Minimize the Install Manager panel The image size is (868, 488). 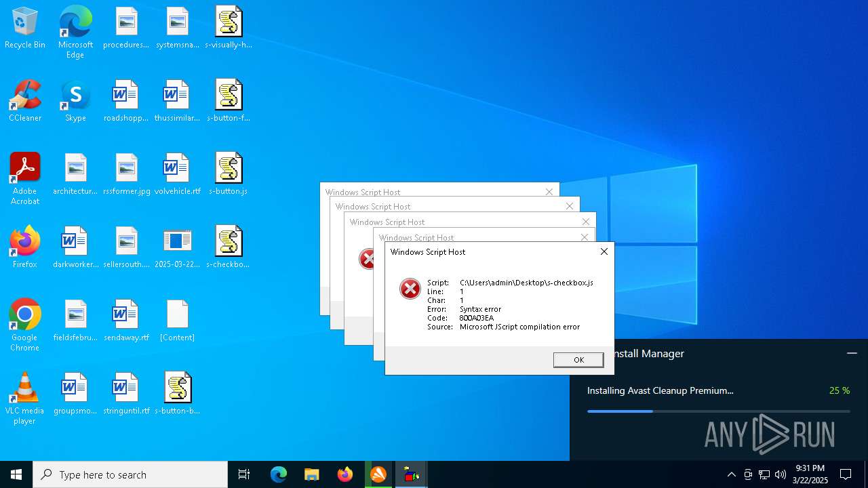tap(852, 353)
